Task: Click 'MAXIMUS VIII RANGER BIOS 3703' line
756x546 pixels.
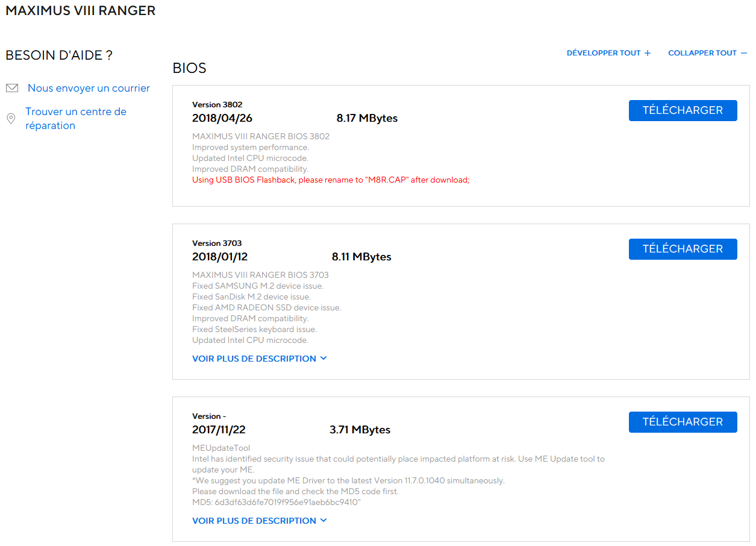Action: pyautogui.click(x=260, y=275)
